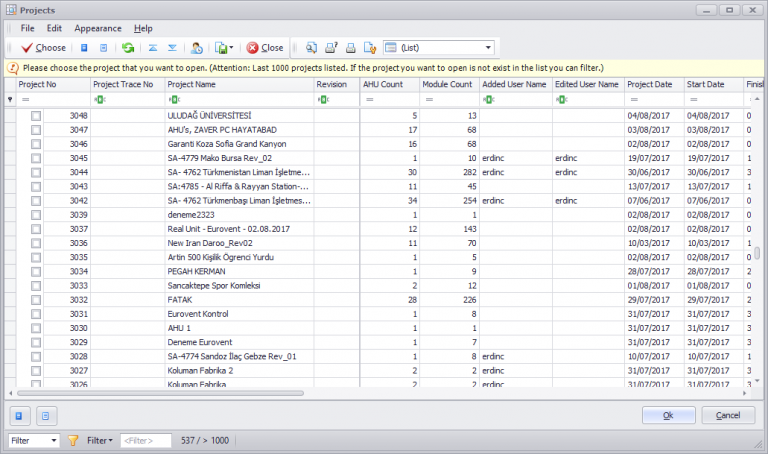Click the printer icon in the toolbar

coord(350,47)
